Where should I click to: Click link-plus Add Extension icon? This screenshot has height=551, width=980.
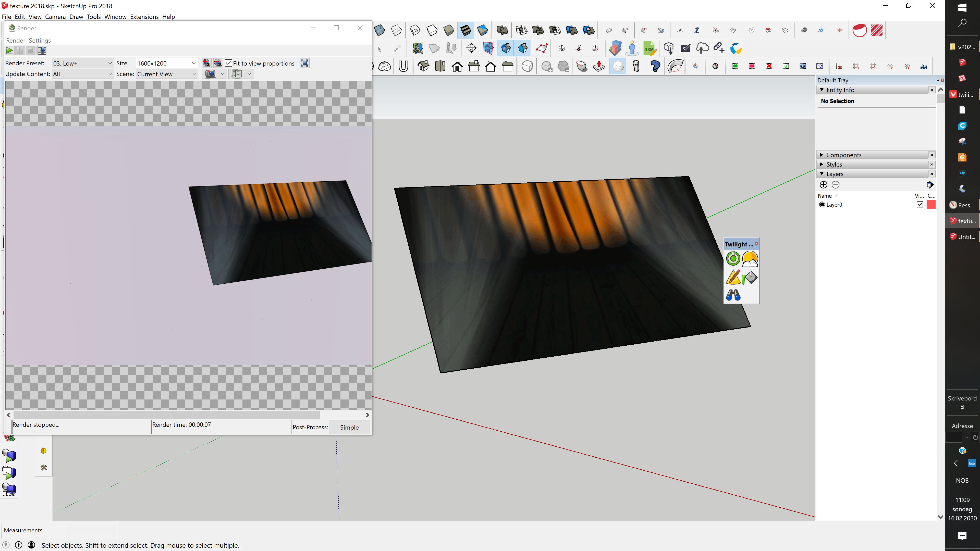tap(719, 48)
